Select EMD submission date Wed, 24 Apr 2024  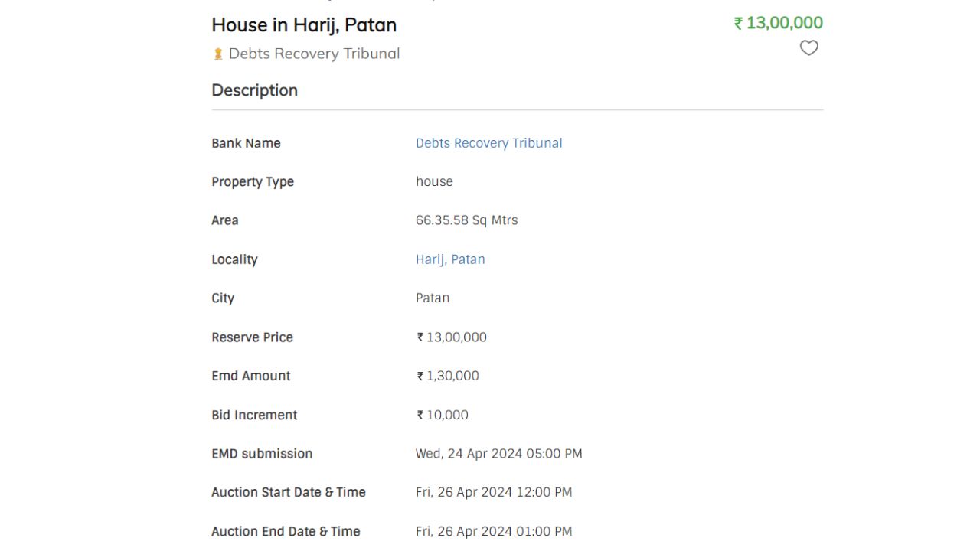(498, 454)
